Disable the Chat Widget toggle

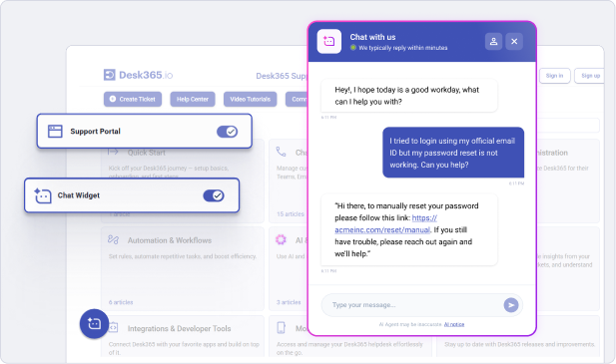tap(214, 195)
